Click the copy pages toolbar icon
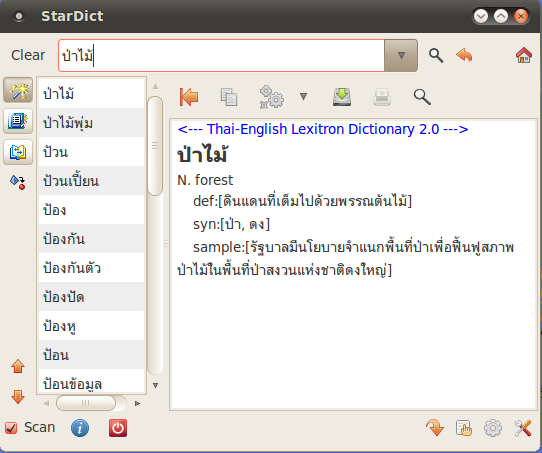Viewport: 542px width, 453px height. (x=229, y=97)
